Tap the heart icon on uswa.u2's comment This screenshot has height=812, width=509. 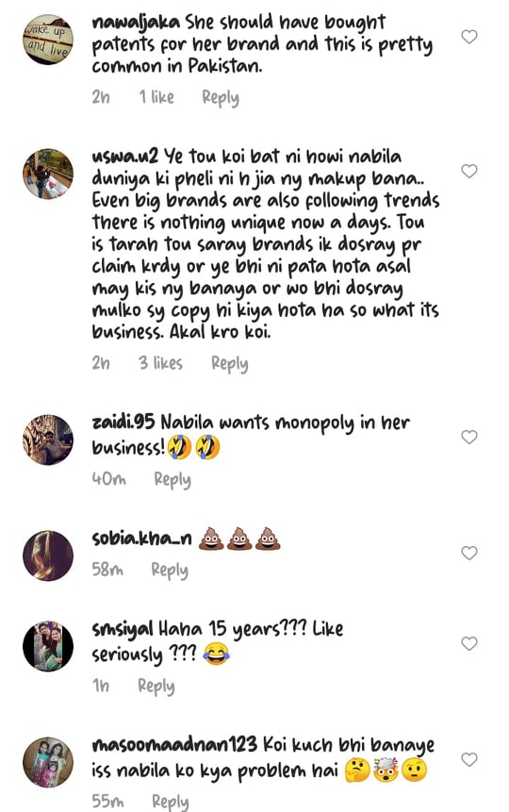[x=469, y=171]
